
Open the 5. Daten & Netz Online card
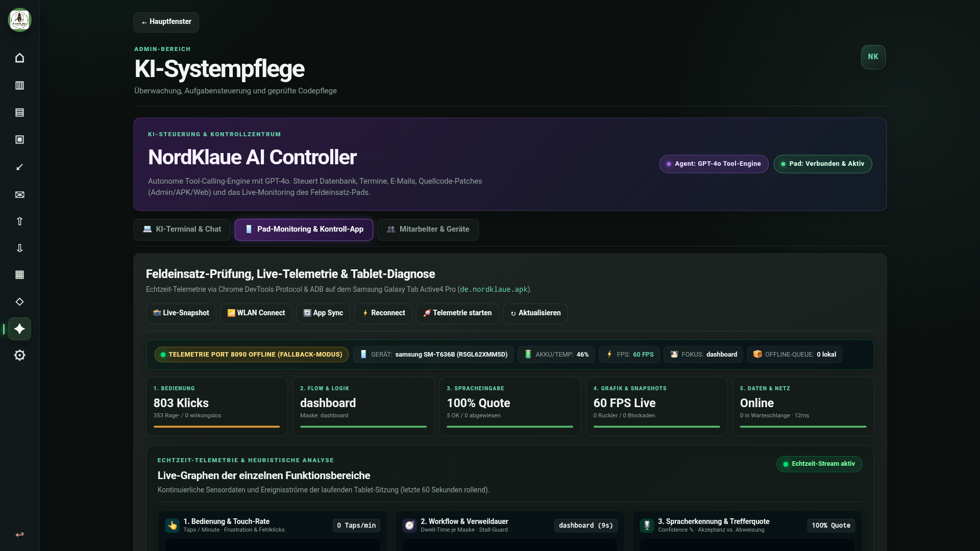(803, 407)
